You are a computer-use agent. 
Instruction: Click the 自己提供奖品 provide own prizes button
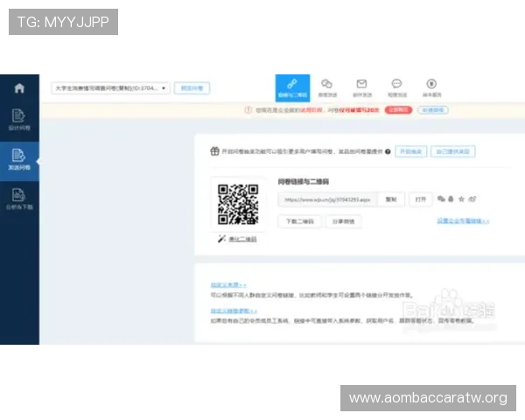click(x=453, y=151)
